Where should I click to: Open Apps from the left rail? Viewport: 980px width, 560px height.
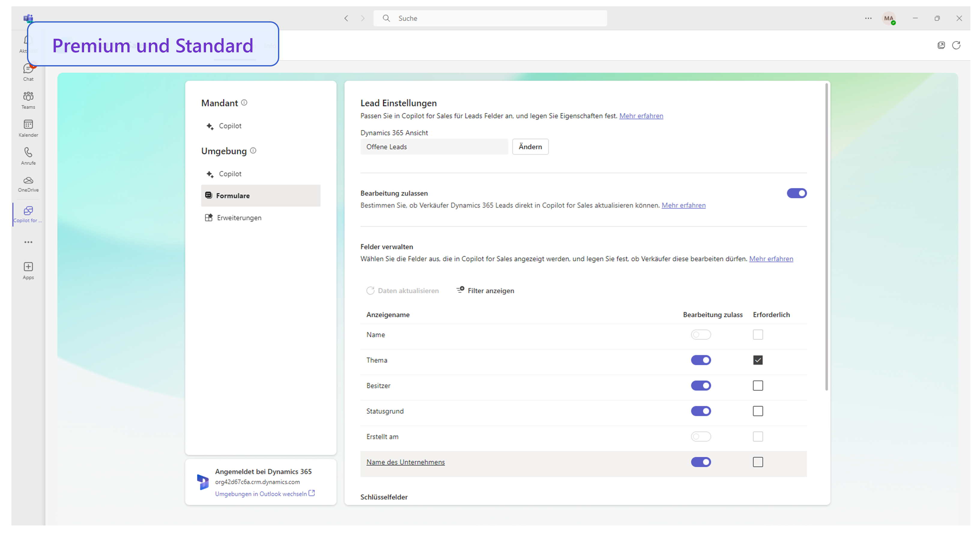(28, 270)
